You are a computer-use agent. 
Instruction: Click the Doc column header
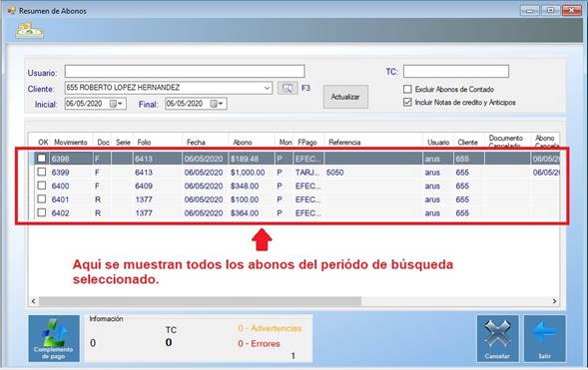pos(103,143)
